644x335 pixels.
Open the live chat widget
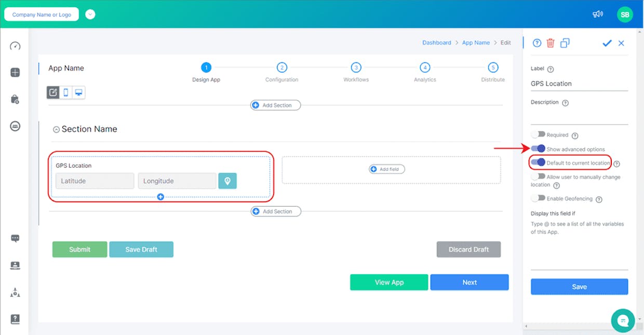point(623,320)
